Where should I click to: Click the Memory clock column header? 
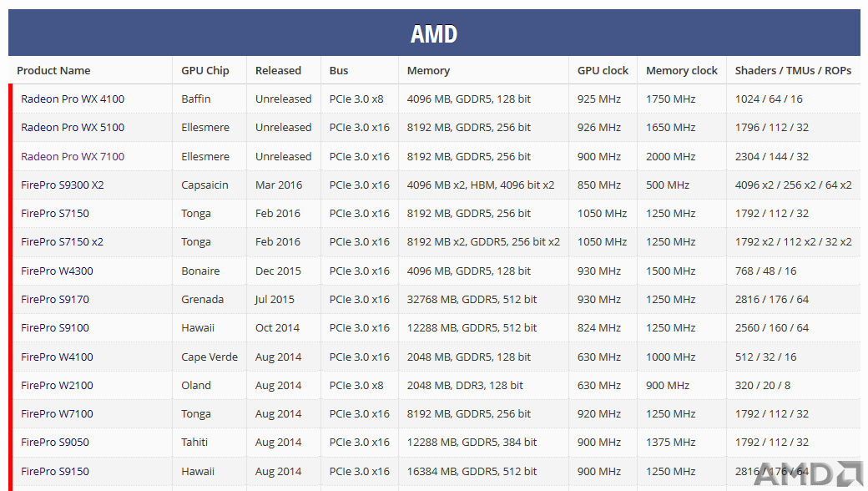[x=681, y=70]
